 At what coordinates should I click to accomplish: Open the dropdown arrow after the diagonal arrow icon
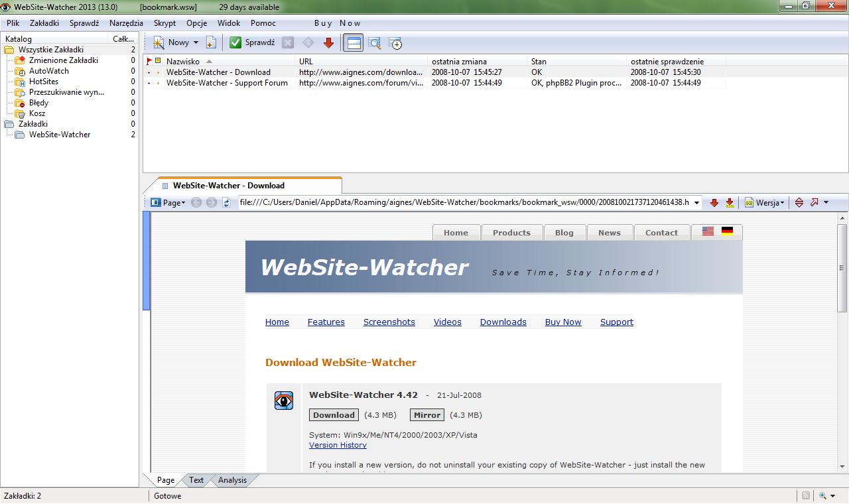point(826,203)
